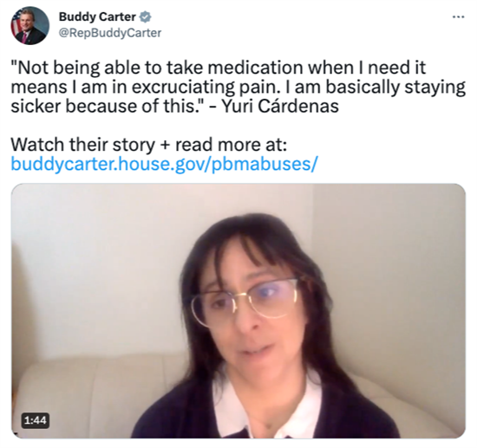Click the woman's glasses in the video
The image size is (477, 448).
point(245,302)
